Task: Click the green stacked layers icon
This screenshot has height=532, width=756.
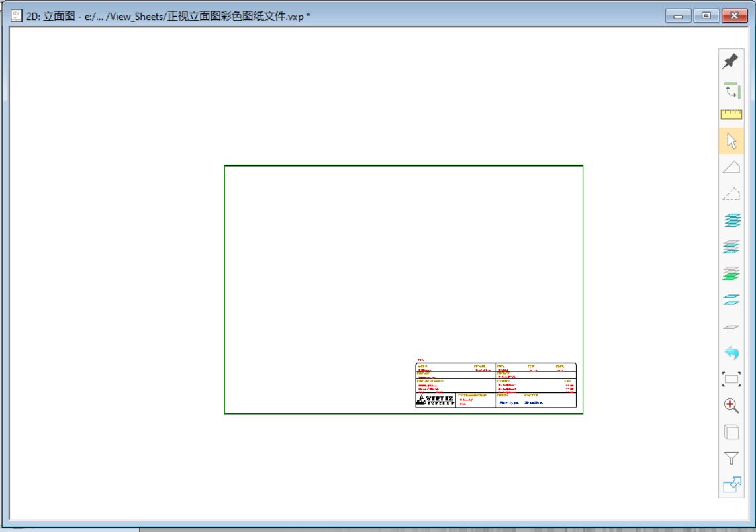Action: click(731, 273)
